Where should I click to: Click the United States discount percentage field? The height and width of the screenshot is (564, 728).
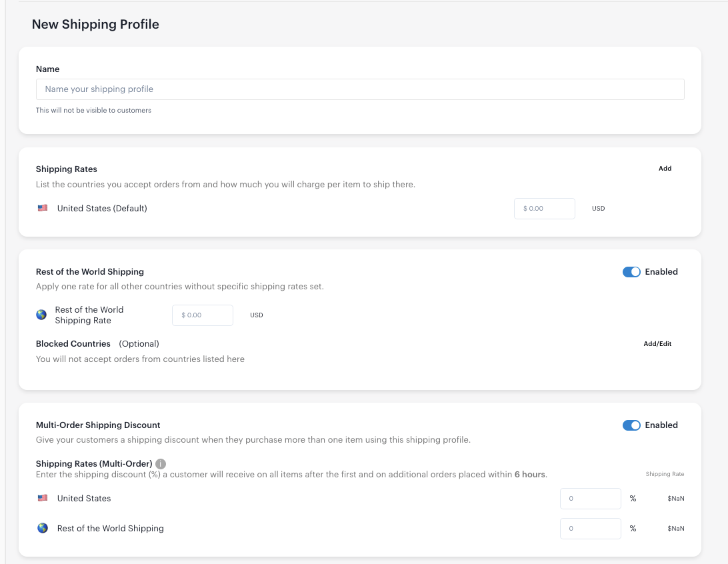(x=590, y=497)
